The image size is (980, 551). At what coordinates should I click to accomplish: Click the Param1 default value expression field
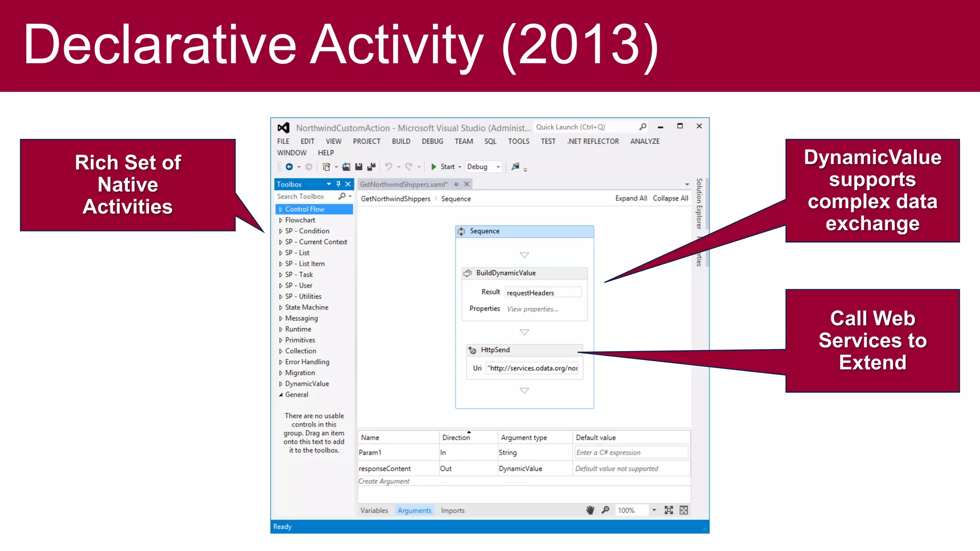click(x=631, y=452)
